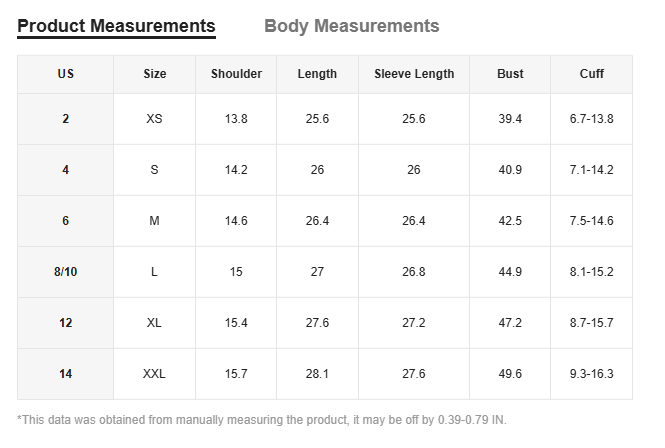Select the M size cell
This screenshot has width=665, height=448.
click(154, 221)
